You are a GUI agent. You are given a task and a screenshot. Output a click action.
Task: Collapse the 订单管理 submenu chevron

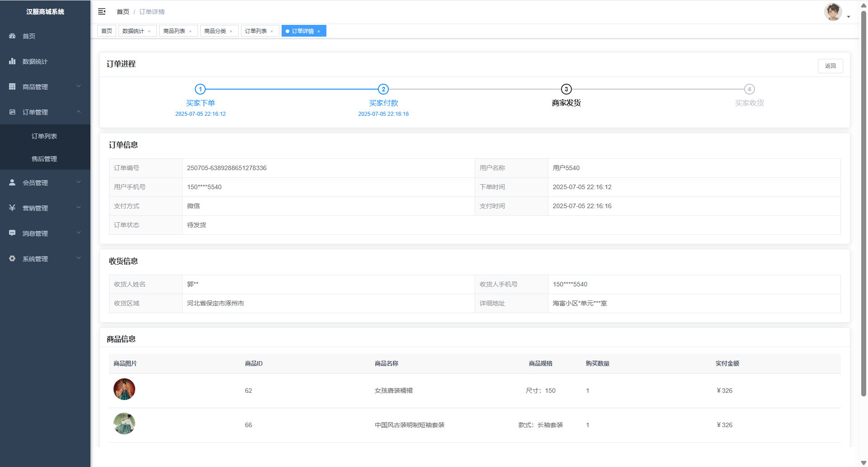(x=79, y=111)
